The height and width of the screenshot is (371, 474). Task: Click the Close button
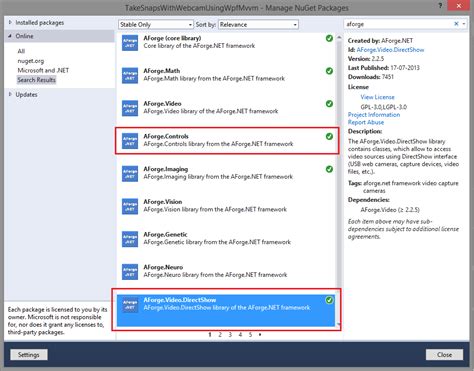[x=444, y=355]
